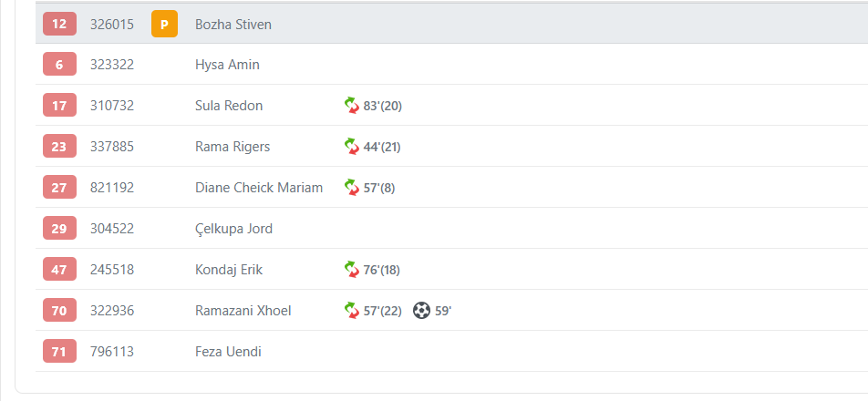
Task: Click substitution icon for Diane Cheick Mariam
Action: pyautogui.click(x=352, y=188)
